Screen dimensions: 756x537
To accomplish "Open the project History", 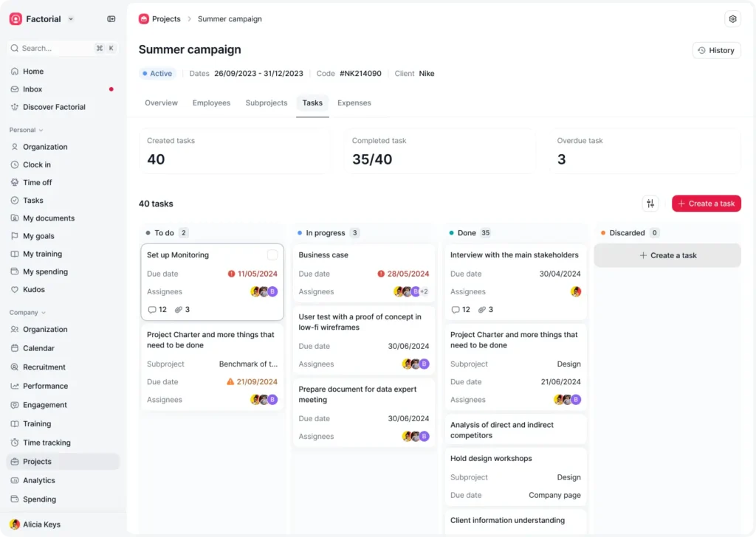I will point(716,50).
